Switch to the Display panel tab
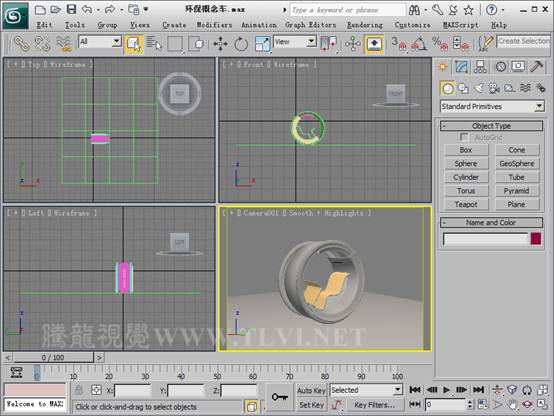554x416 pixels. click(518, 66)
